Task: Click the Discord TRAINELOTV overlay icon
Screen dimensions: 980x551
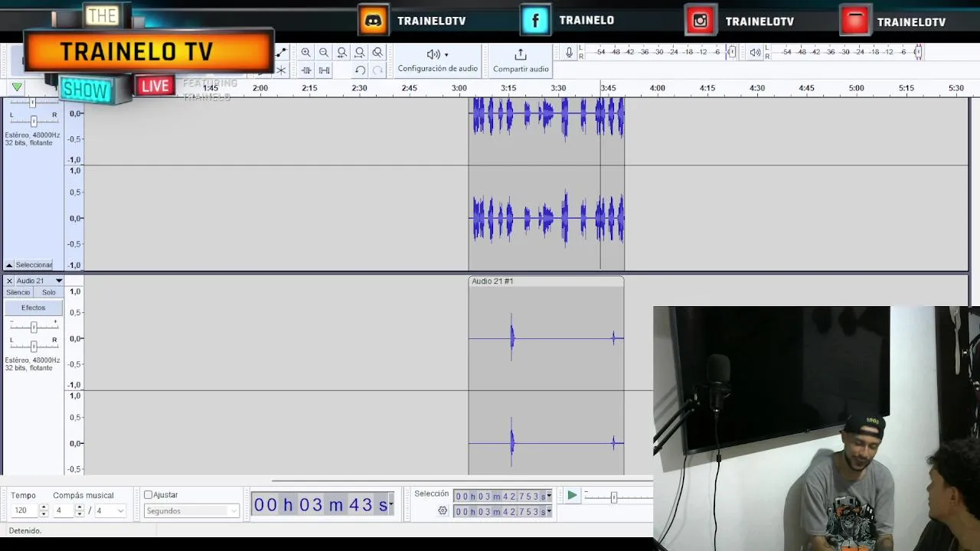Action: click(374, 21)
